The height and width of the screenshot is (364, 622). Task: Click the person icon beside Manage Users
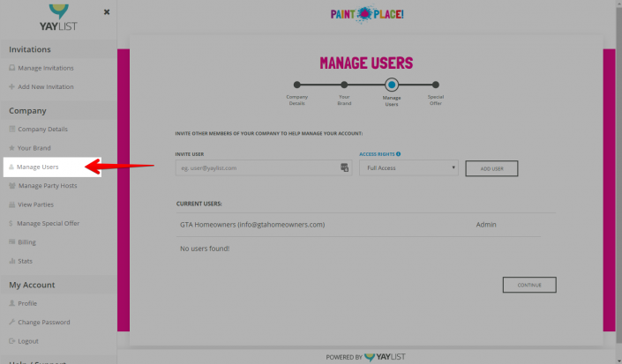(x=11, y=167)
